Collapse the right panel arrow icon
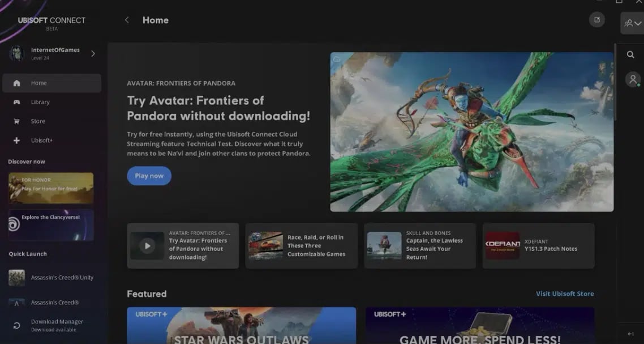 [x=631, y=334]
